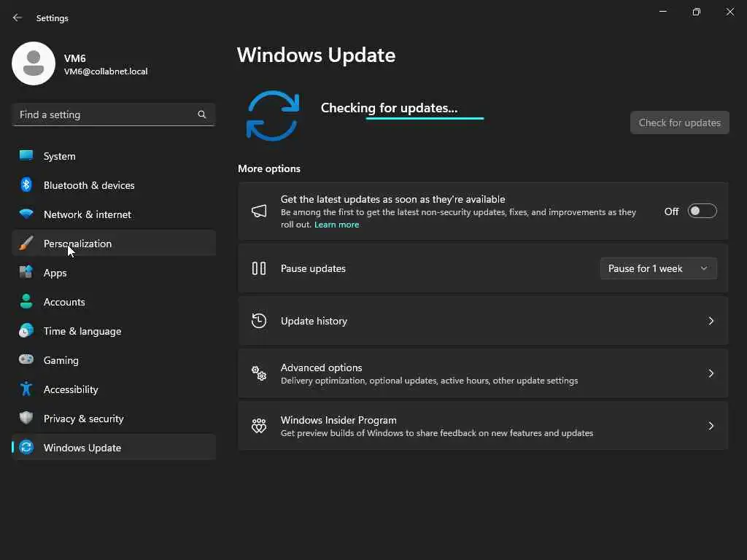
Task: Click the Apps icon in sidebar
Action: (x=26, y=273)
